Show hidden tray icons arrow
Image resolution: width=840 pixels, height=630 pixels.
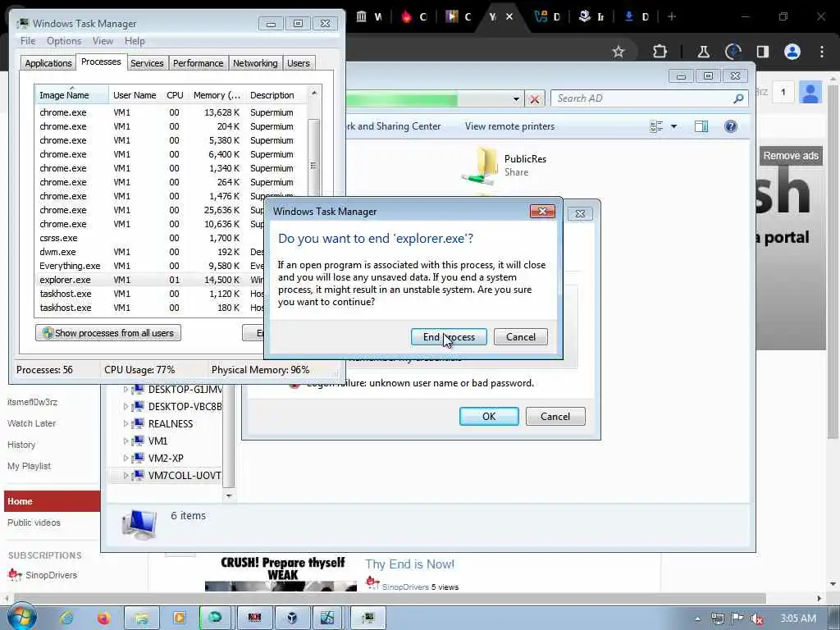point(697,619)
